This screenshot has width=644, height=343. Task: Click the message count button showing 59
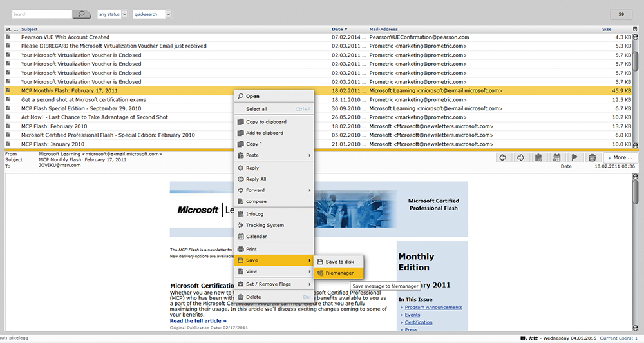point(621,14)
